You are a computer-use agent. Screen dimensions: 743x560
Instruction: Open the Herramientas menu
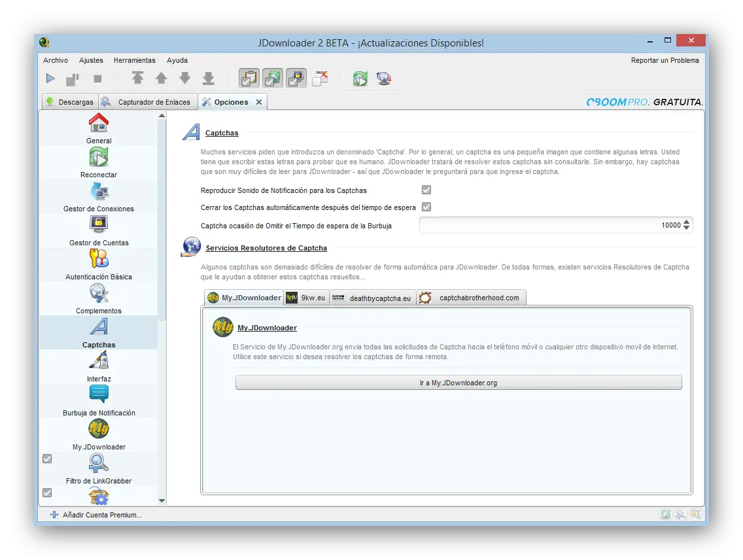(x=135, y=60)
